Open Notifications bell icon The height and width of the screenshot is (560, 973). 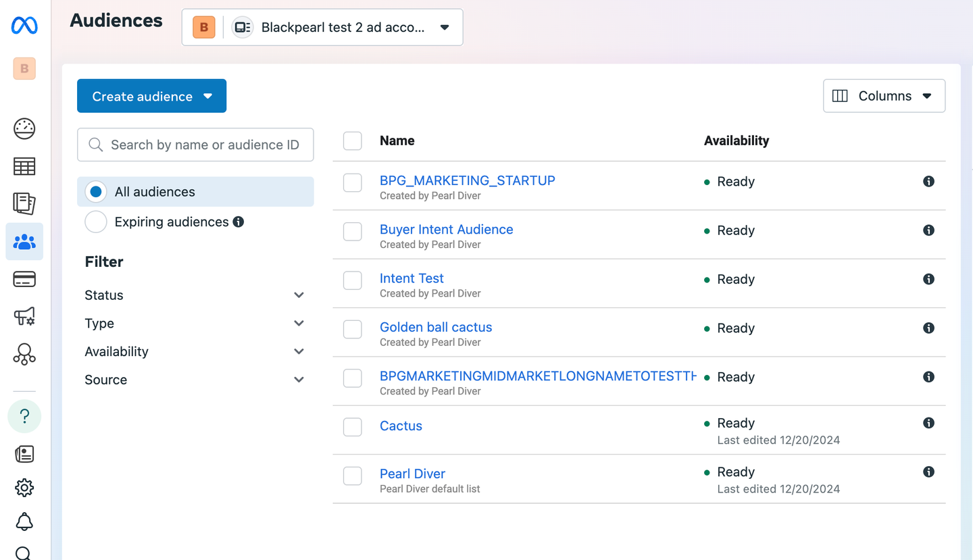point(24,521)
